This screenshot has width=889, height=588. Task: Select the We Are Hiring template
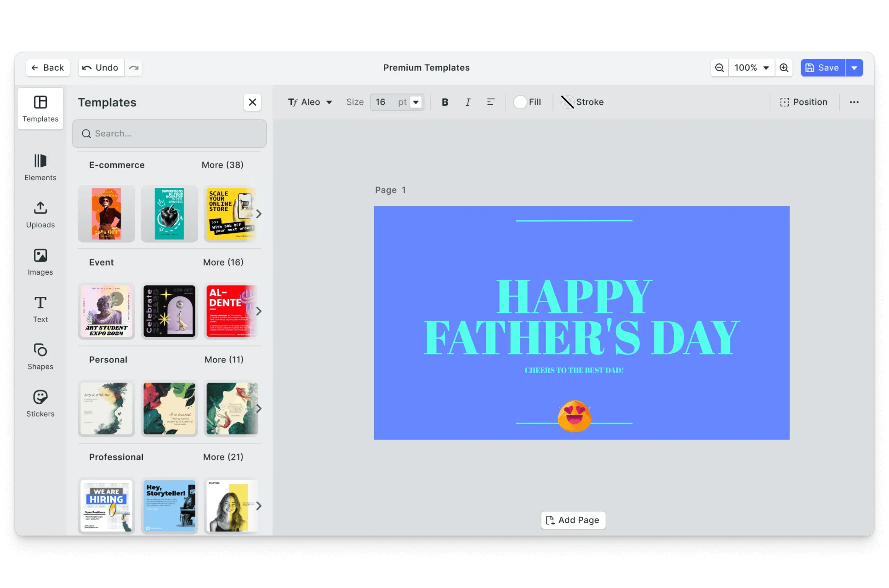[x=106, y=506]
